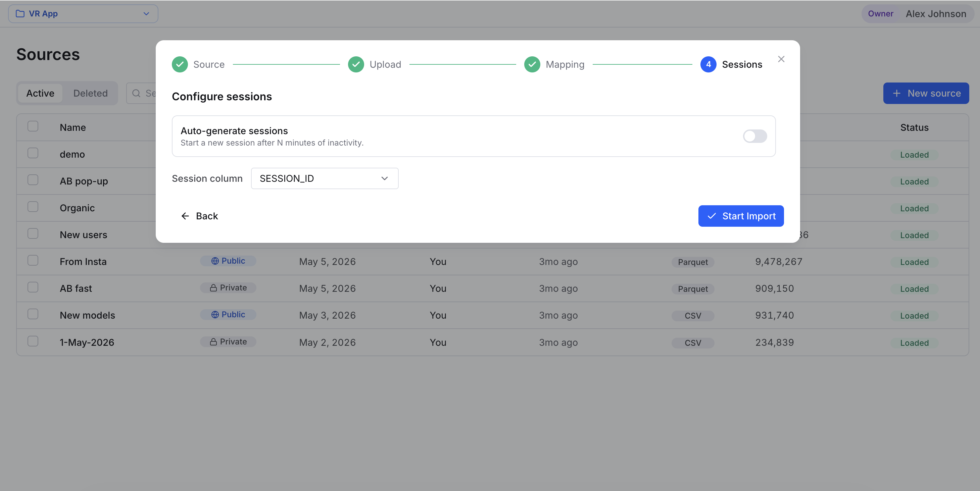Check the Organic row checkbox
The image size is (980, 491).
[x=33, y=207]
